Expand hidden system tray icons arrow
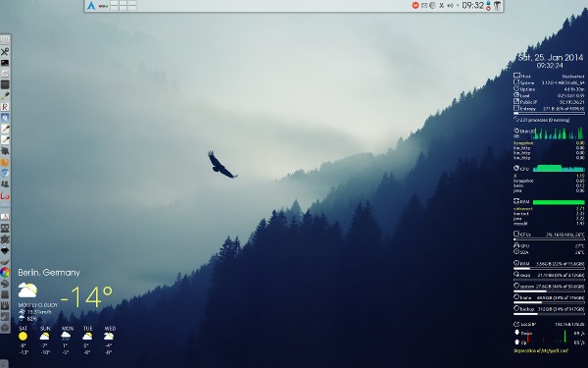Viewport: 588px width, 368px height. coord(457,6)
